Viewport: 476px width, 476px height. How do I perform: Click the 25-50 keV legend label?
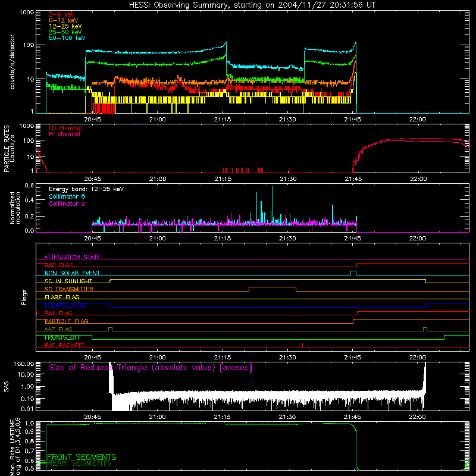tap(65, 32)
